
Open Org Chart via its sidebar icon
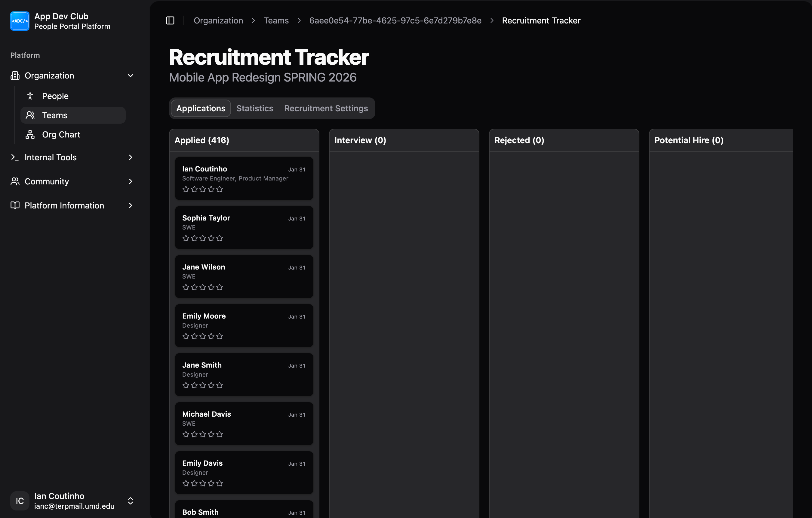[30, 134]
